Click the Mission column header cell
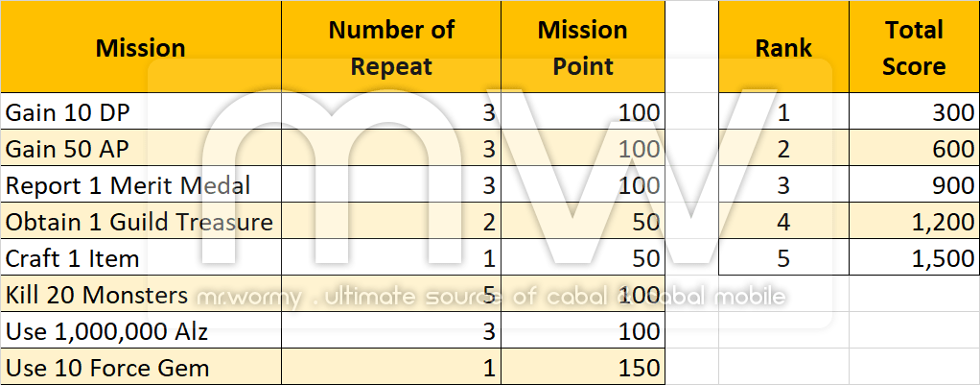Image resolution: width=980 pixels, height=385 pixels. [x=141, y=47]
